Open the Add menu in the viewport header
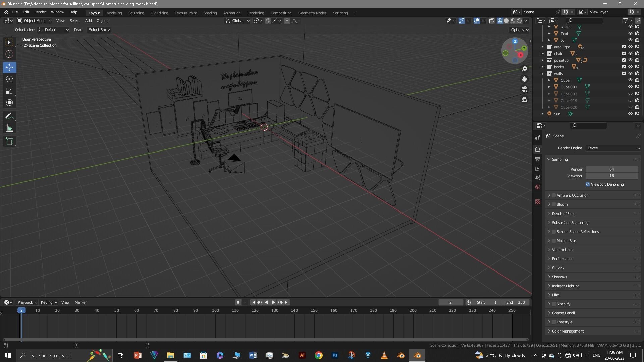Viewport: 644px width, 362px height. 88,21
